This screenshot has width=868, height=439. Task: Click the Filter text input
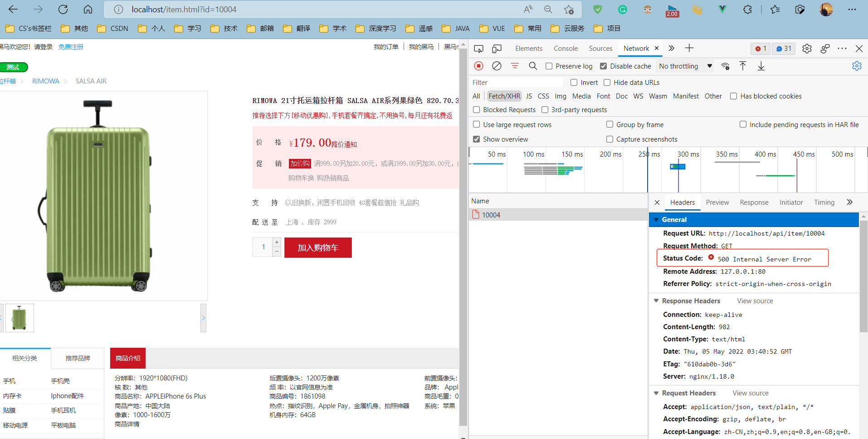(x=517, y=83)
